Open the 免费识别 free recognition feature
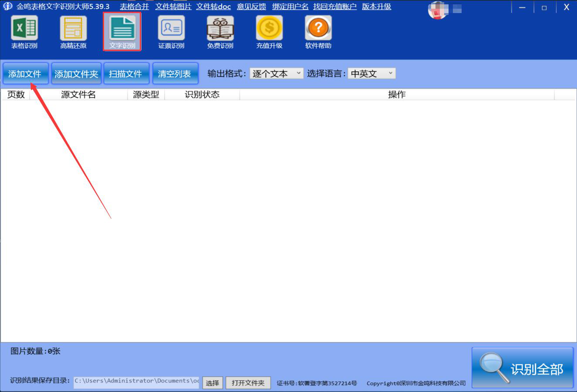 (x=220, y=31)
